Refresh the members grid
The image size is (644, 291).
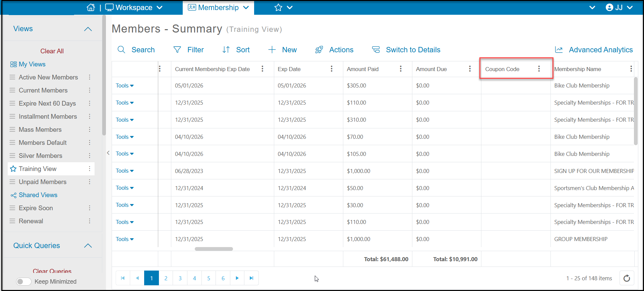(627, 278)
